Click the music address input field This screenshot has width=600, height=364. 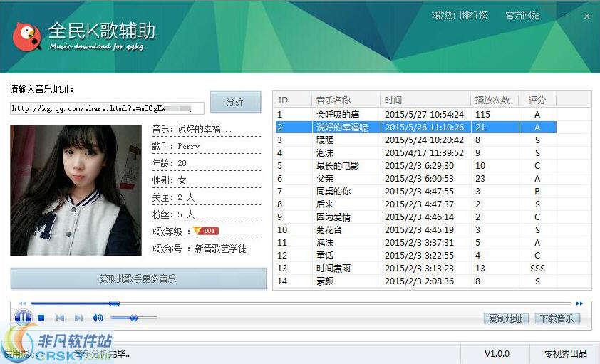click(107, 108)
